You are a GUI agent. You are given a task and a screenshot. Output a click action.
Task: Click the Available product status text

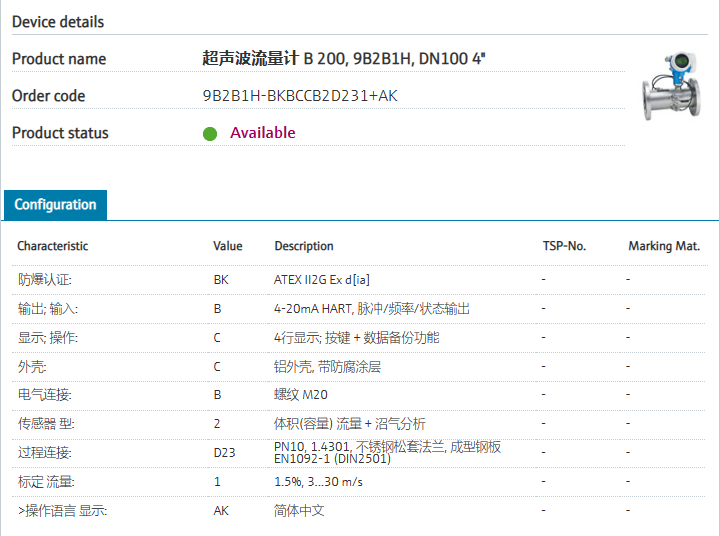262,133
